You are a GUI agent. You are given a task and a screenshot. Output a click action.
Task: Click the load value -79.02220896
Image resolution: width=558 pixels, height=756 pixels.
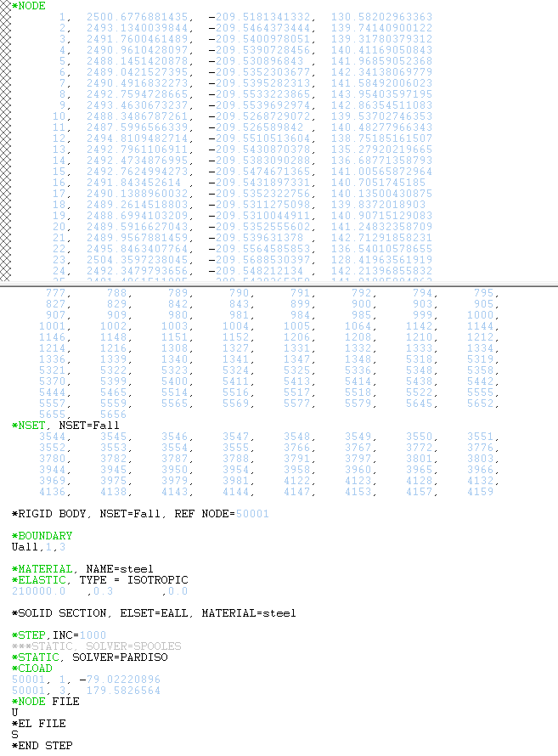pyautogui.click(x=120, y=680)
